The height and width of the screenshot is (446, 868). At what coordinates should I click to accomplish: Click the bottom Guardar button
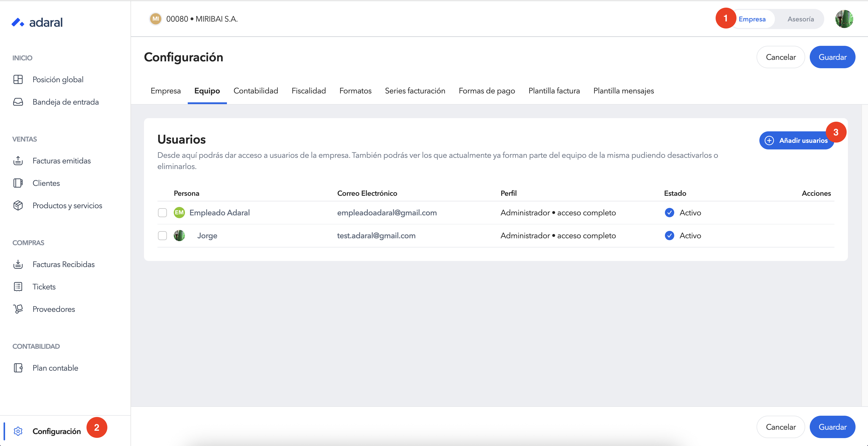click(832, 427)
